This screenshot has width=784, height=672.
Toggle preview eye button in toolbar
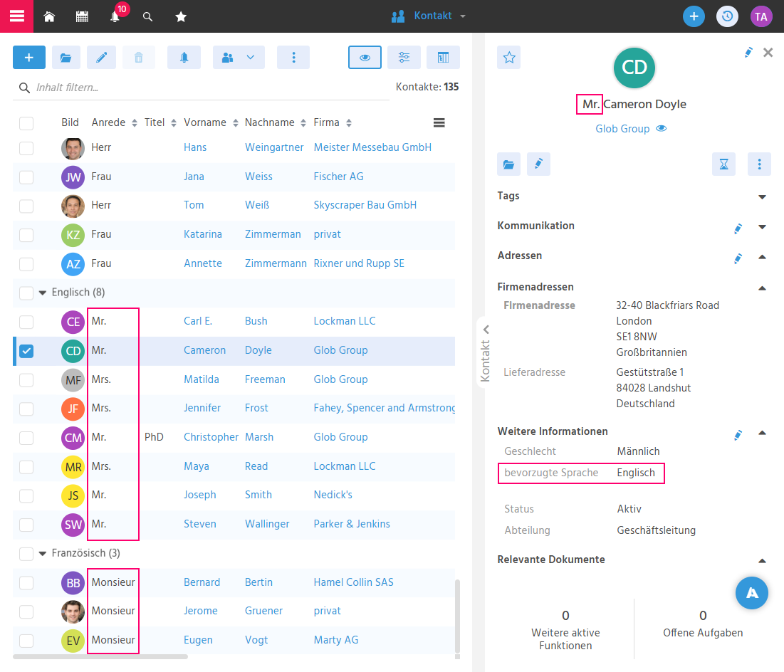[365, 58]
